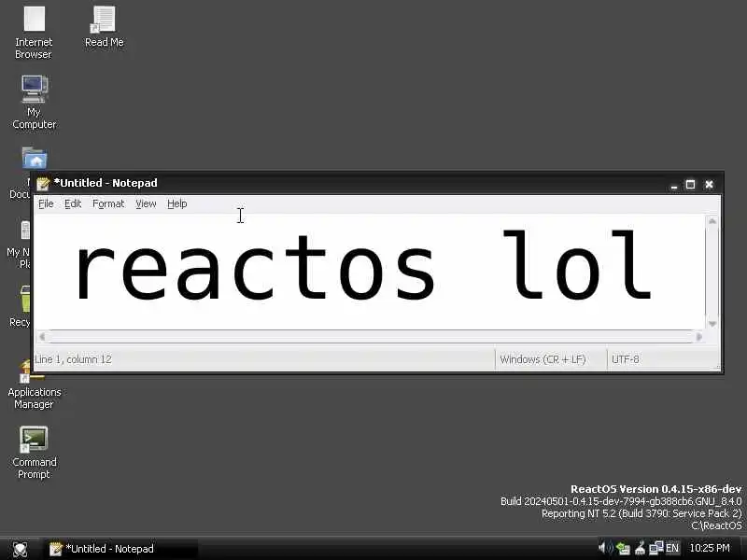Click the Notepad title bar icon
This screenshot has height=560, width=747.
pyautogui.click(x=43, y=183)
